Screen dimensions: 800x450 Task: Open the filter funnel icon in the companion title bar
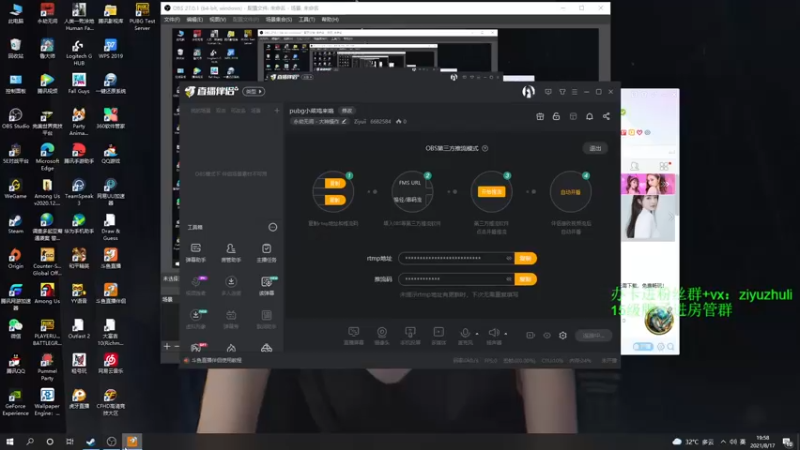coord(562,92)
